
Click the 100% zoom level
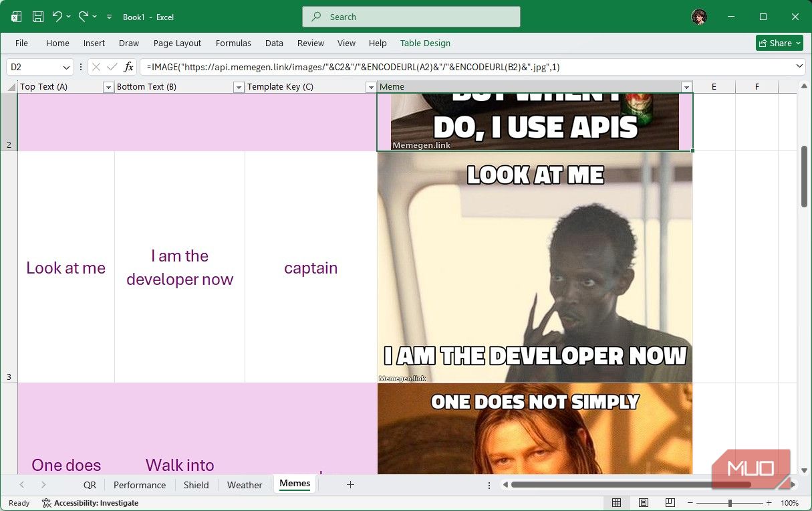(790, 503)
